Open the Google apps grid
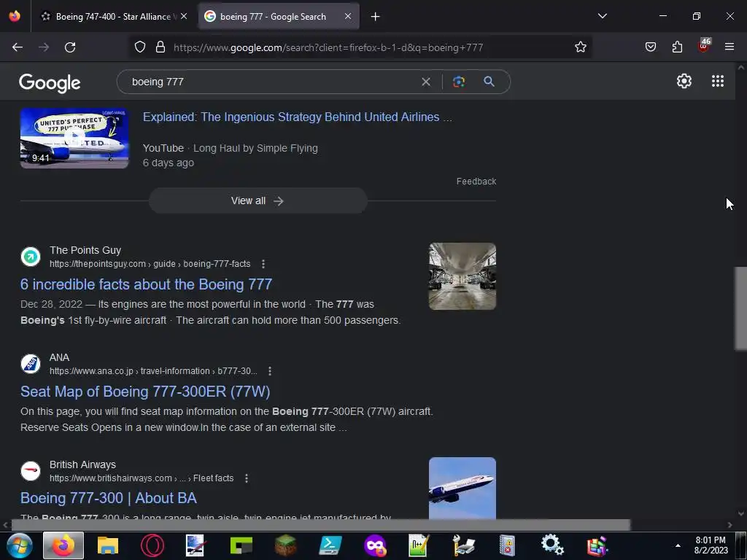The width and height of the screenshot is (747, 560). pyautogui.click(x=718, y=81)
